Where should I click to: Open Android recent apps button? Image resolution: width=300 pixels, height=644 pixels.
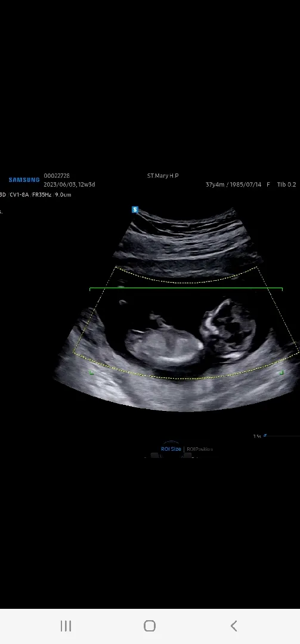click(66, 626)
